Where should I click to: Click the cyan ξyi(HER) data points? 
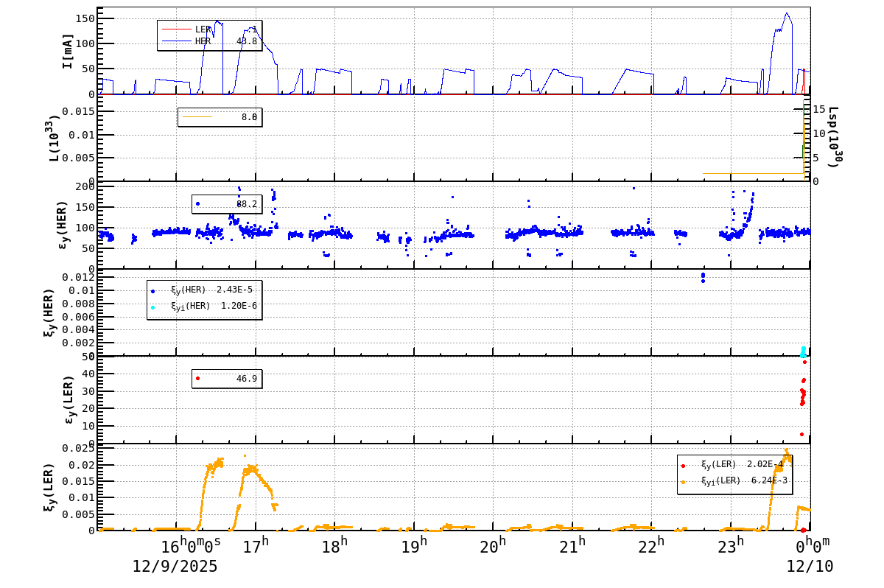click(x=803, y=351)
